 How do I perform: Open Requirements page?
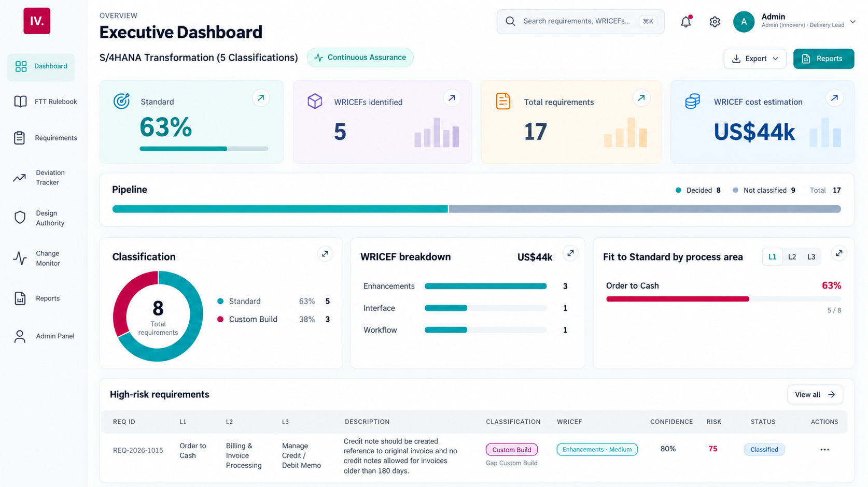[x=45, y=138]
